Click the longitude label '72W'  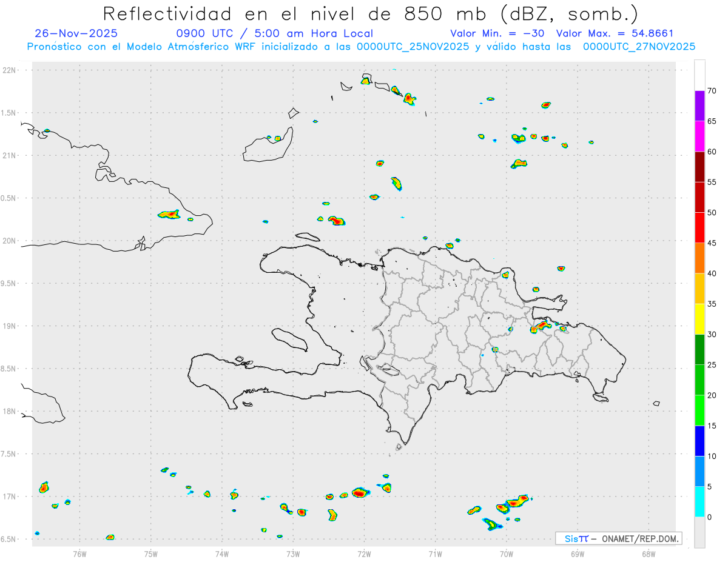pyautogui.click(x=364, y=553)
